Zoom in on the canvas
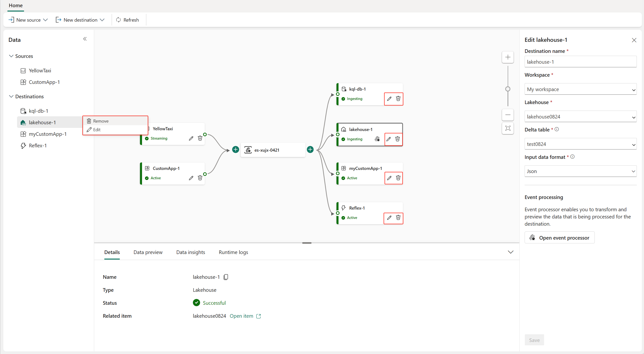Screen dimensions: 644x354 (x=508, y=57)
